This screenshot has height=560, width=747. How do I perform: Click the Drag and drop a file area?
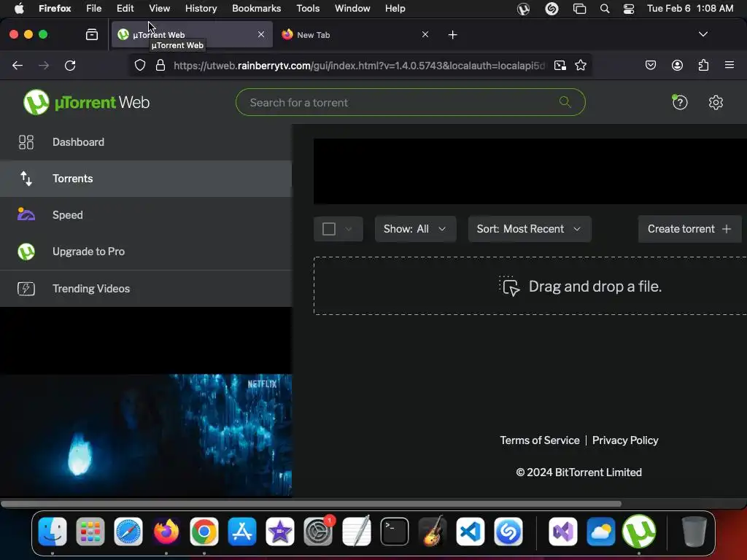530,286
